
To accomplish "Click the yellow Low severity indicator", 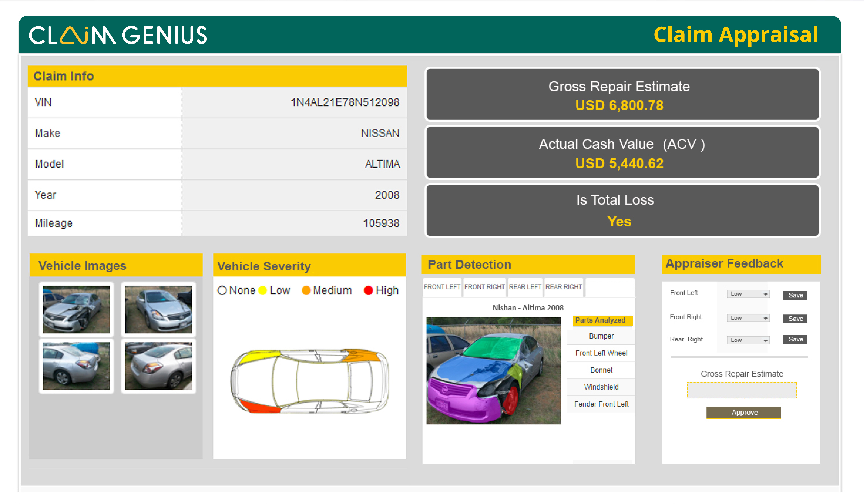I will 263,290.
